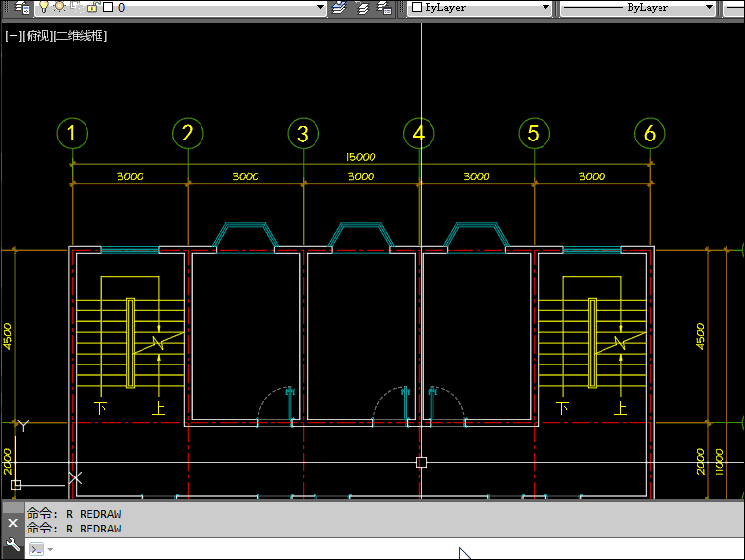
Task: Close the command line window
Action: pyautogui.click(x=12, y=523)
